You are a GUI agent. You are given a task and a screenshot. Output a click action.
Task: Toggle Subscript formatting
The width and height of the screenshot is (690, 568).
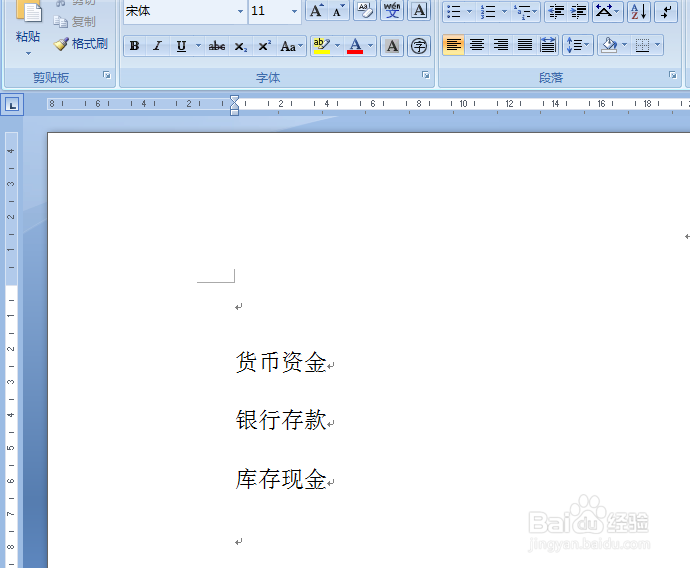point(241,46)
